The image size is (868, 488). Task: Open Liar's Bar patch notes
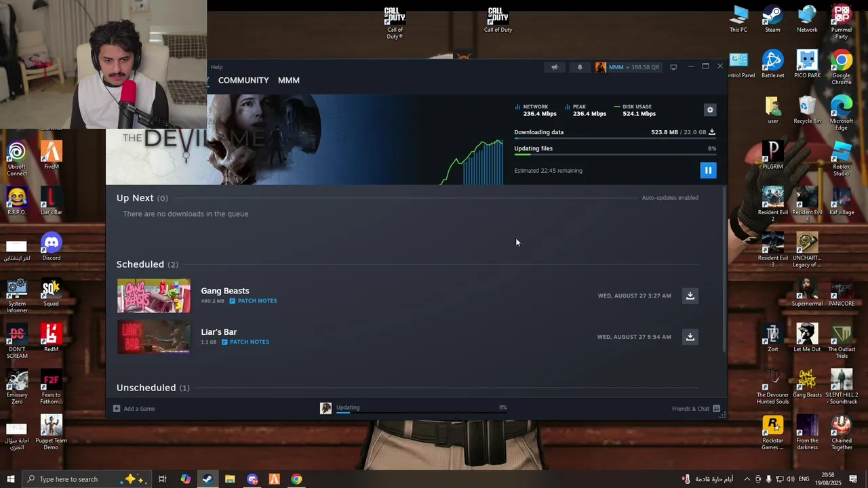[245, 342]
